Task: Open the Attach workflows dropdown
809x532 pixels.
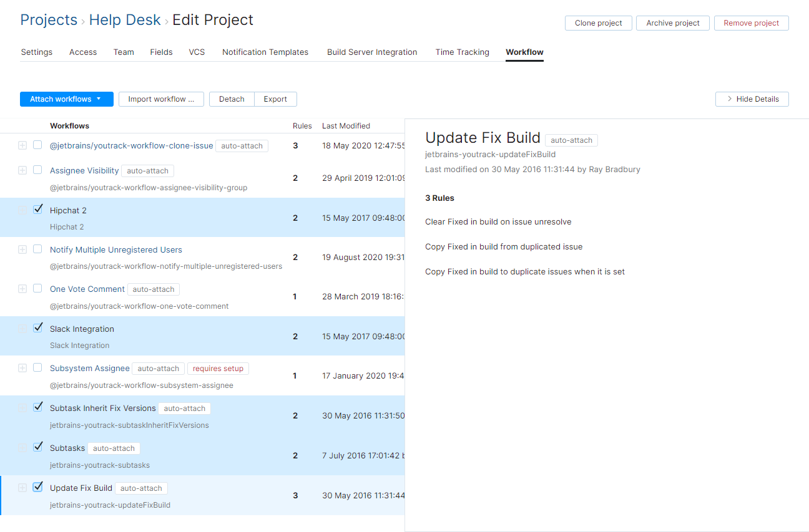Action: (66, 99)
